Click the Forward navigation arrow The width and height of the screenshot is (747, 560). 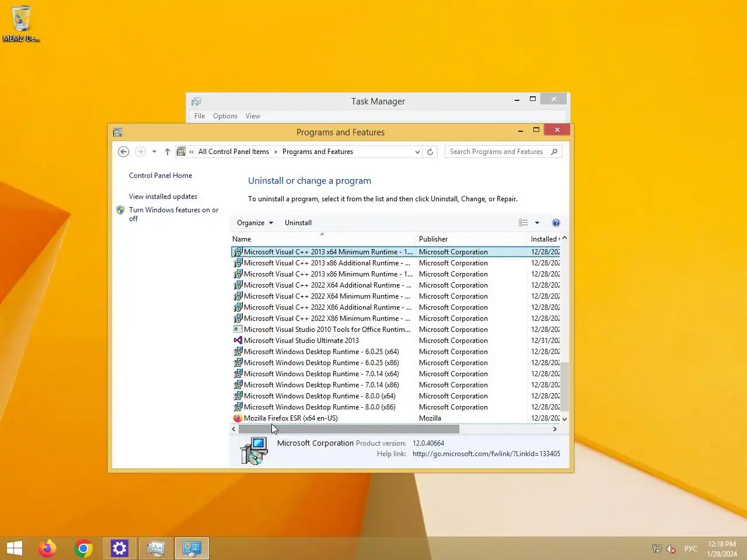[140, 152]
